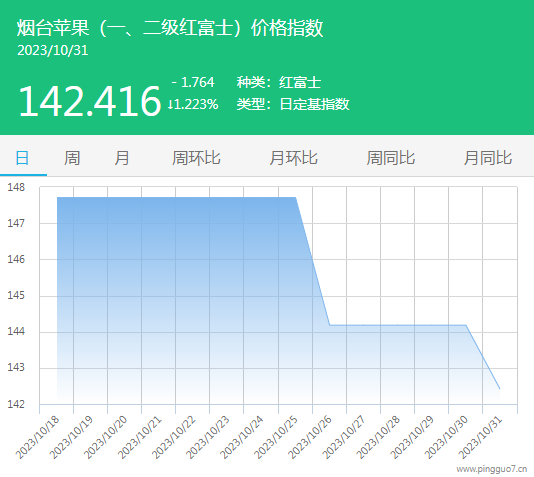Viewport: 534px width, 477px height.
Task: Open the 月同比 tab
Action: coord(488,158)
